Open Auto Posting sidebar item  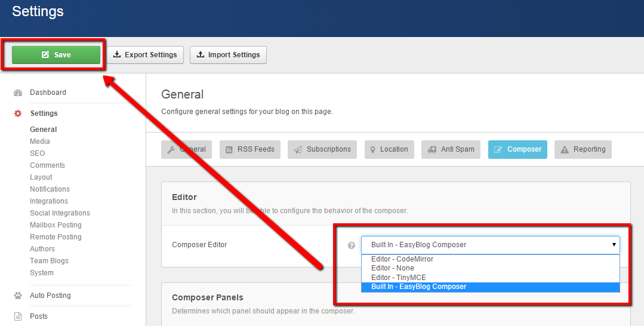pos(50,295)
